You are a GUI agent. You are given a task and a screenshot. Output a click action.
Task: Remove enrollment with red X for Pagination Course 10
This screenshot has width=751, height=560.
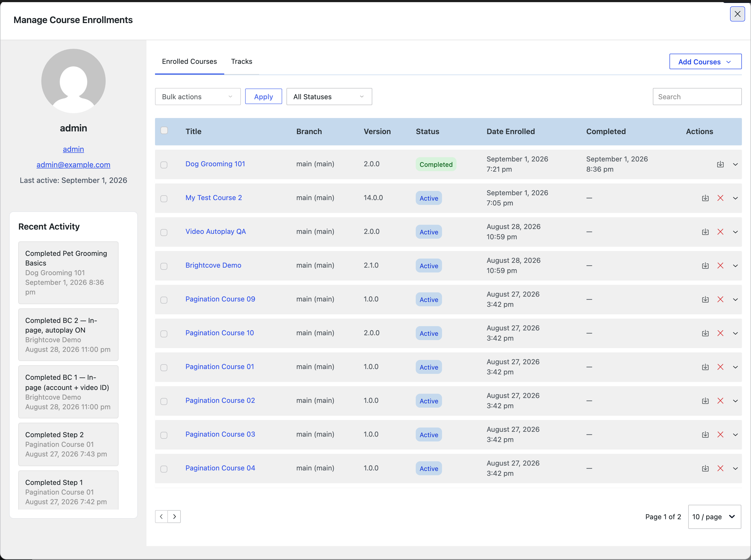coord(720,333)
